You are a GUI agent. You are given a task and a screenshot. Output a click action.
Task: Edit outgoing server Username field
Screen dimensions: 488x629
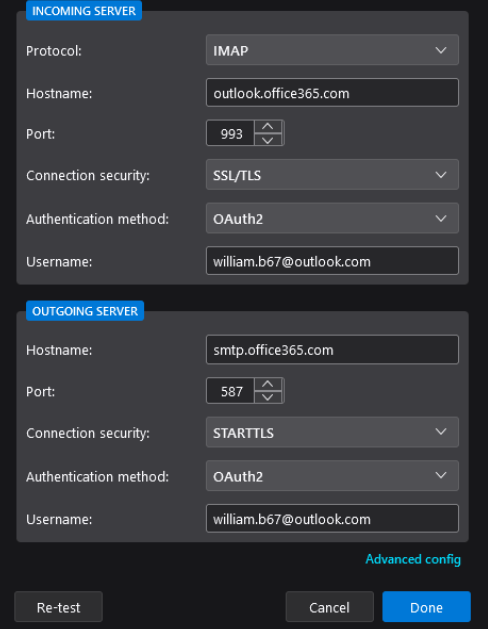[x=332, y=519]
